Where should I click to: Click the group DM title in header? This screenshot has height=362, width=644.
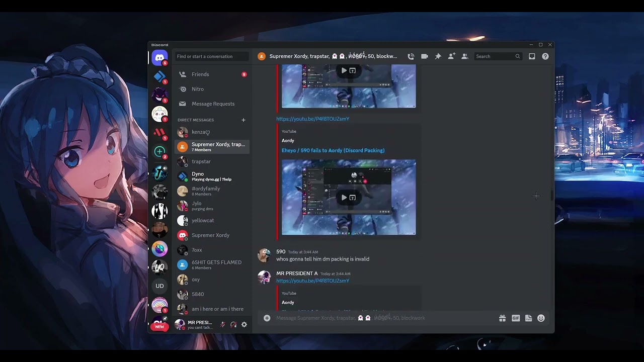pyautogui.click(x=333, y=56)
